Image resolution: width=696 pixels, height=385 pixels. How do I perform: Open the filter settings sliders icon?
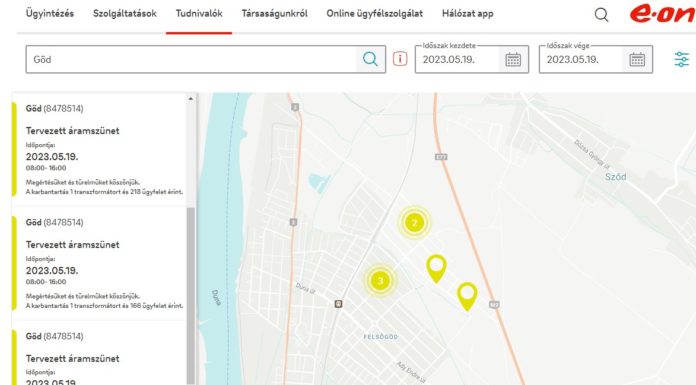pos(681,59)
